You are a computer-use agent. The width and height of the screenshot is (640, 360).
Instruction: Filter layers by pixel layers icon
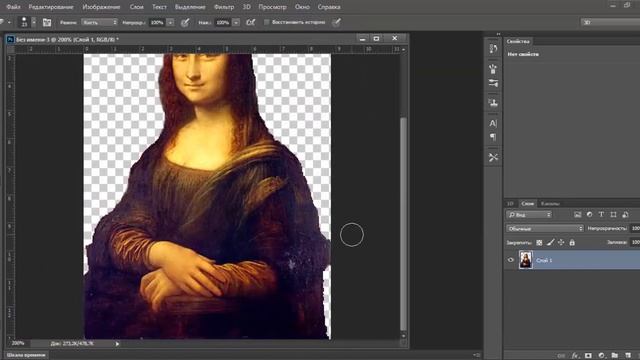coord(578,215)
